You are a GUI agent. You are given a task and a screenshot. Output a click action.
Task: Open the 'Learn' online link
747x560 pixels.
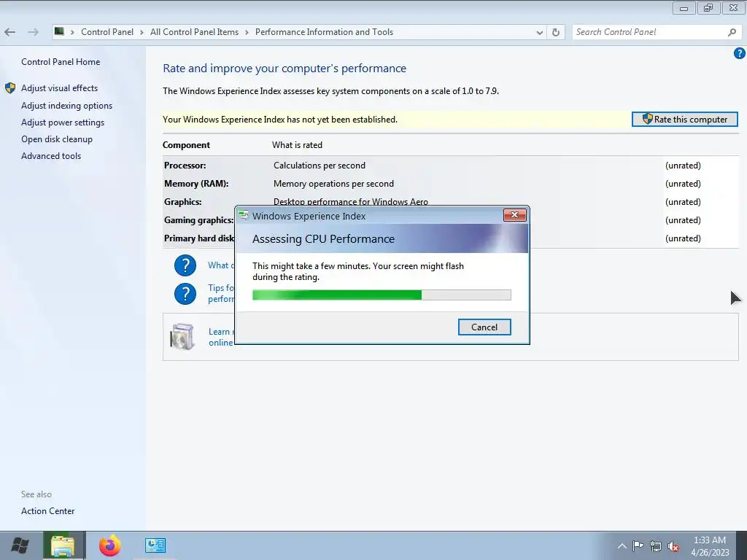(x=221, y=337)
